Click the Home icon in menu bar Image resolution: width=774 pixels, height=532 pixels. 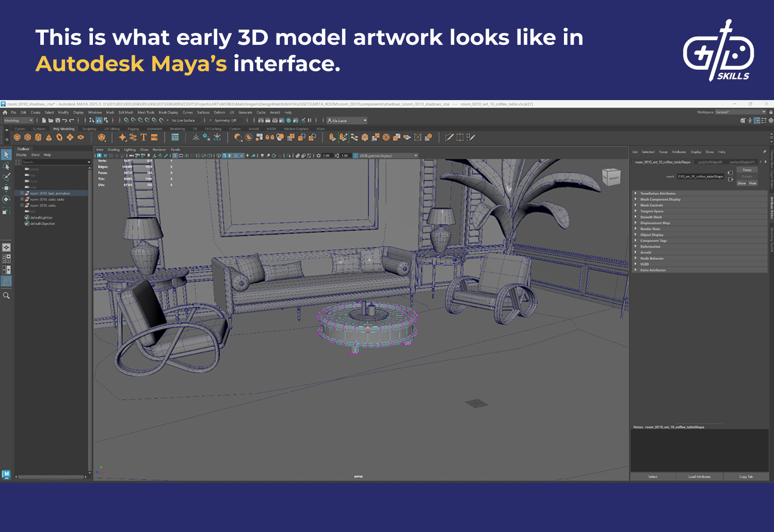5,112
